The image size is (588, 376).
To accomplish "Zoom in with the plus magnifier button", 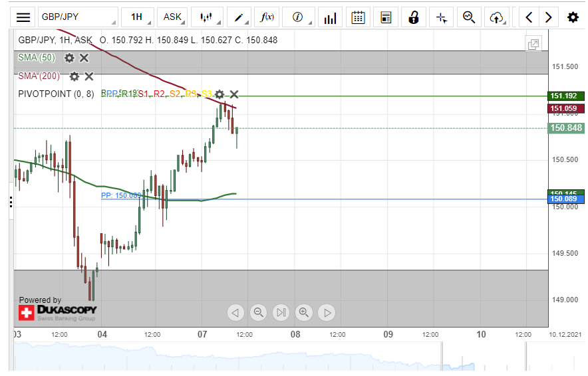I will 304,312.
